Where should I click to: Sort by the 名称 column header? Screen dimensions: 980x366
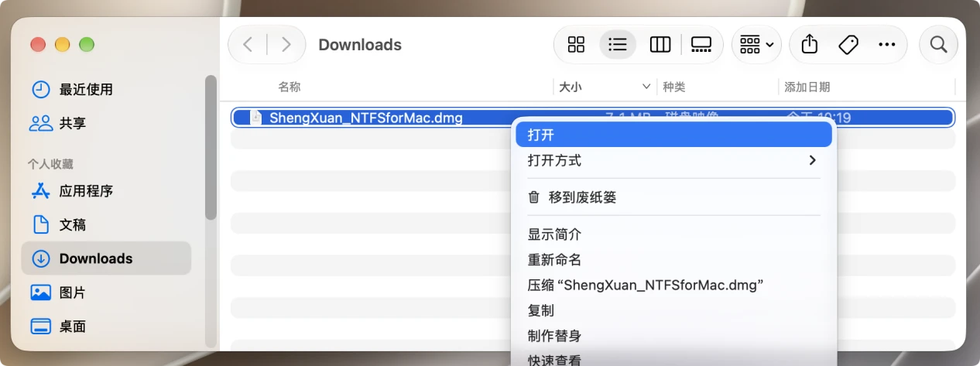pyautogui.click(x=290, y=87)
